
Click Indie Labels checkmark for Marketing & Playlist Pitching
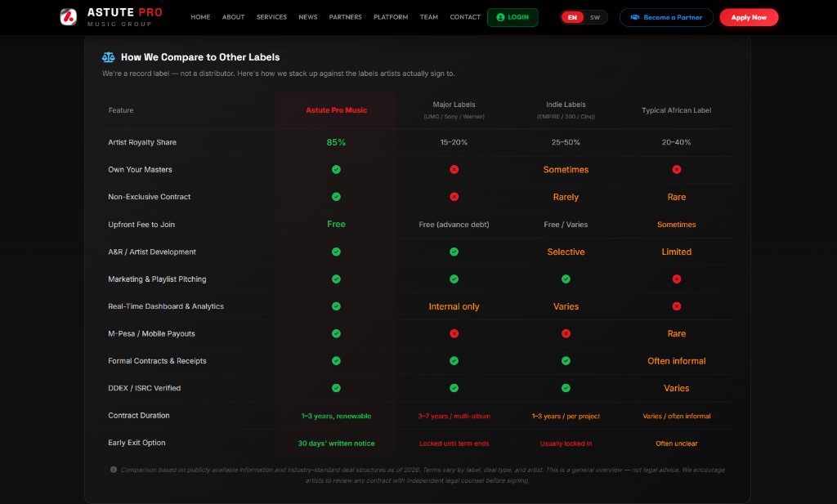coord(566,279)
